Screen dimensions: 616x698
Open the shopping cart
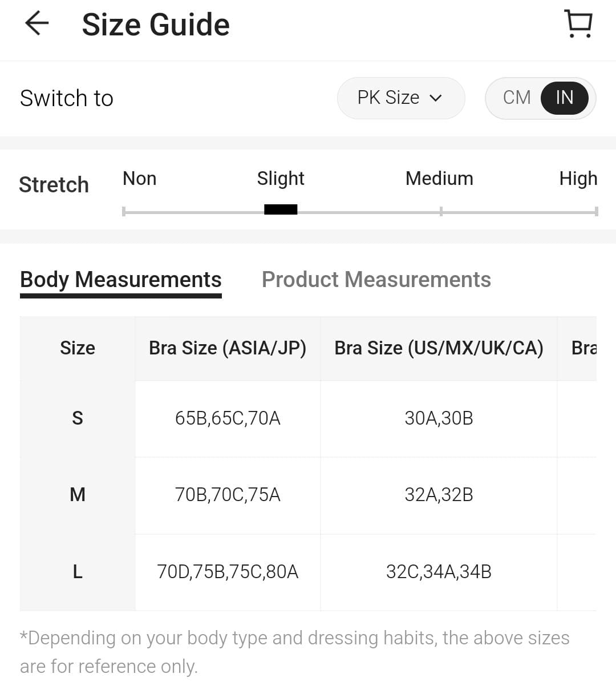[x=578, y=24]
